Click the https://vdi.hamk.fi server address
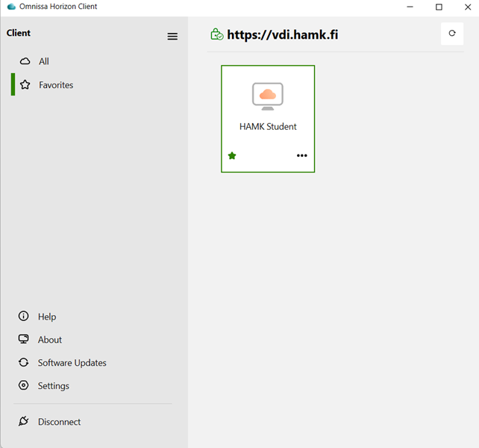Image resolution: width=479 pixels, height=448 pixels. point(283,34)
